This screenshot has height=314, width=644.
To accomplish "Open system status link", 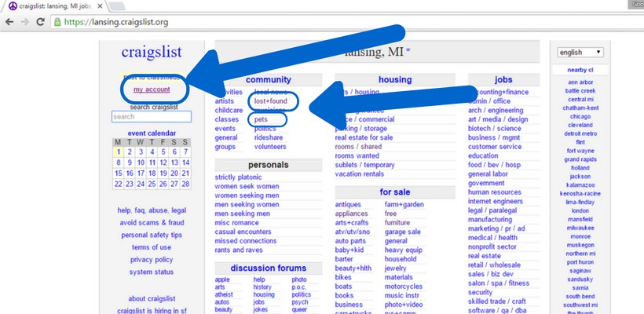I will click(152, 272).
